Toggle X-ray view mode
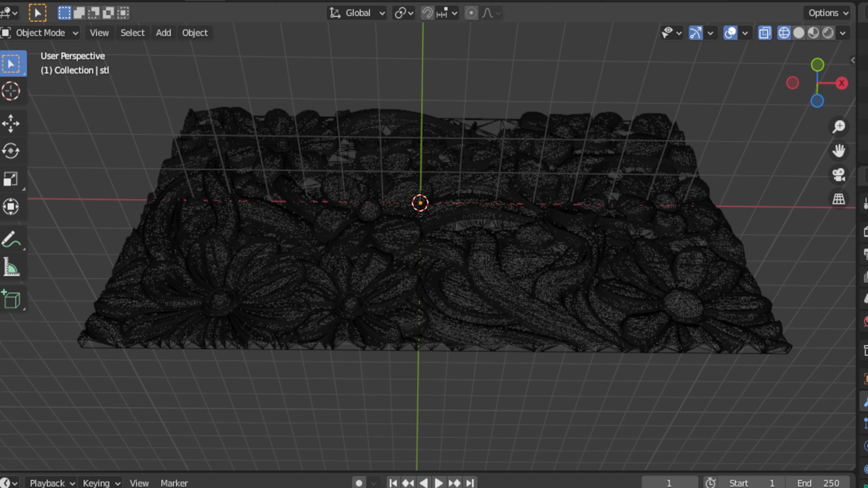Image resolution: width=868 pixels, height=488 pixels. [x=765, y=33]
